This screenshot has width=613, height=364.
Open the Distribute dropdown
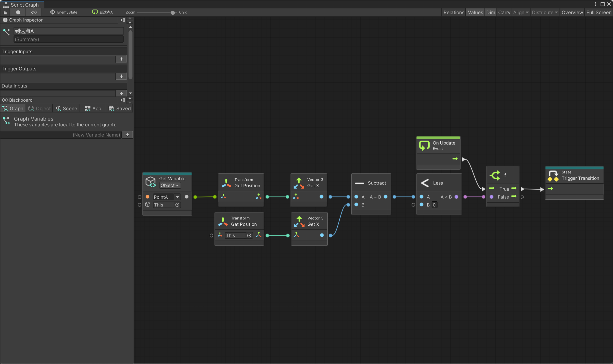point(544,12)
